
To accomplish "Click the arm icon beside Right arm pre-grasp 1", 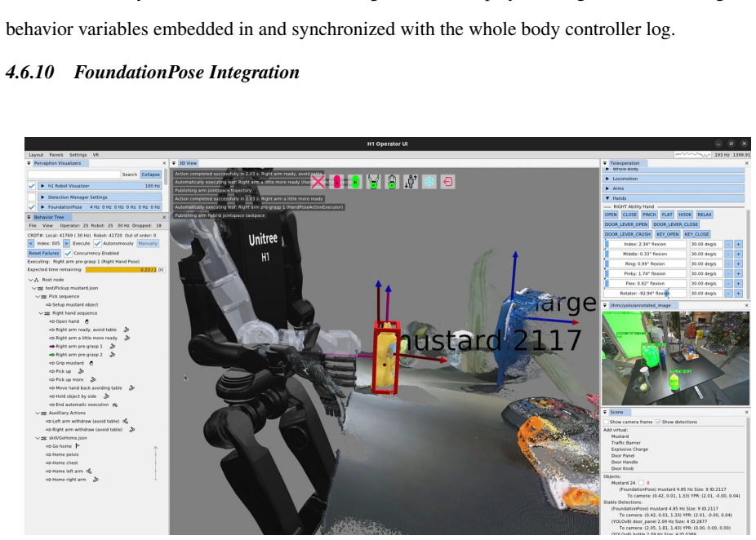I will pyautogui.click(x=113, y=346).
